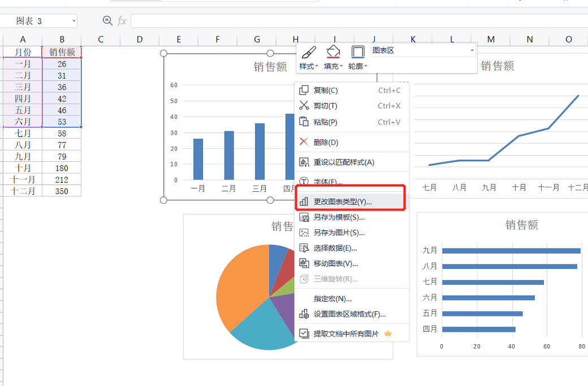Click the line chart title 销售额

(497, 66)
